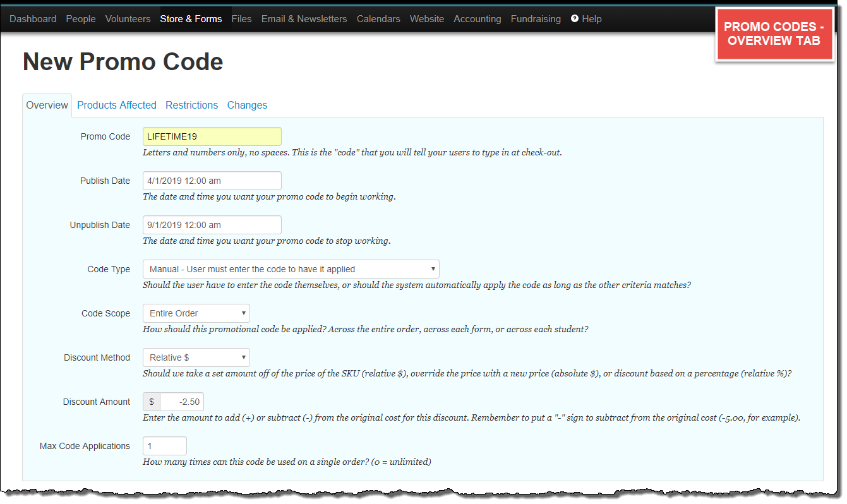The width and height of the screenshot is (847, 504).
Task: Click the Code Type label
Action: click(x=109, y=269)
